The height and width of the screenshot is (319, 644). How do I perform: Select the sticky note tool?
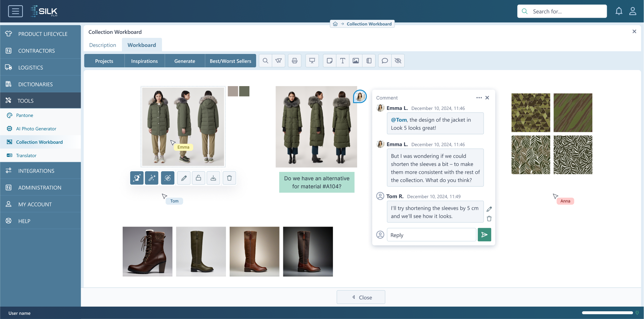[330, 61]
